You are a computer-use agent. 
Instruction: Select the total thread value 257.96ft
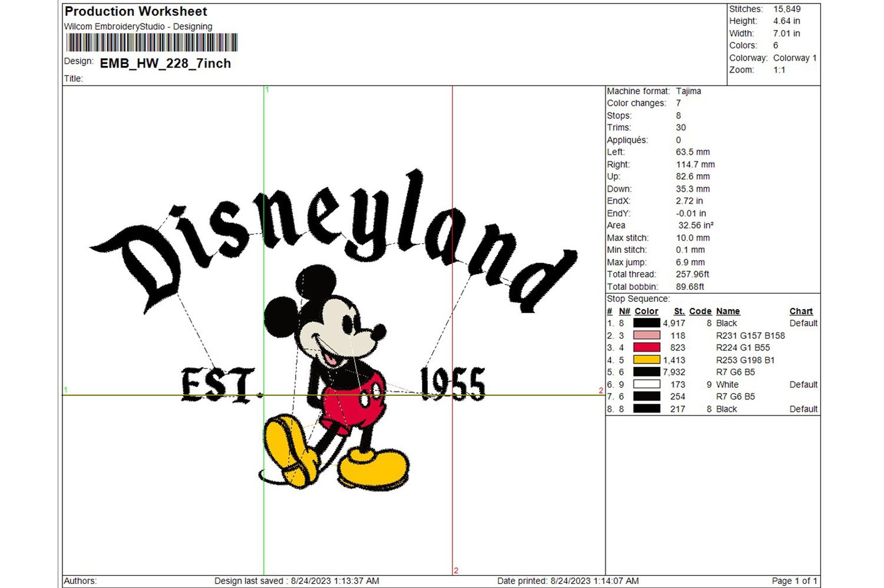pyautogui.click(x=692, y=275)
